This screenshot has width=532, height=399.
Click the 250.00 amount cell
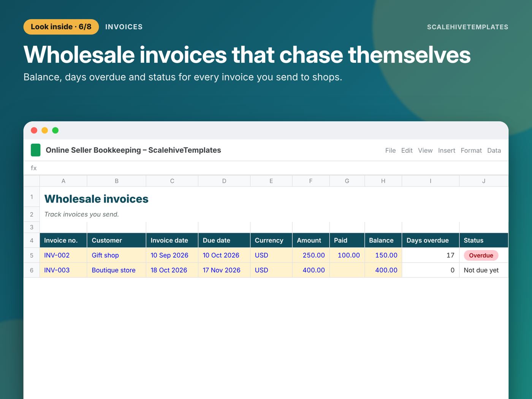pyautogui.click(x=311, y=255)
